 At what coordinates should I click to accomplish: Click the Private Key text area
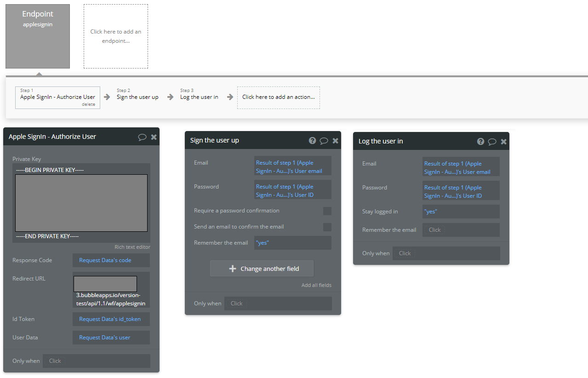(x=81, y=203)
